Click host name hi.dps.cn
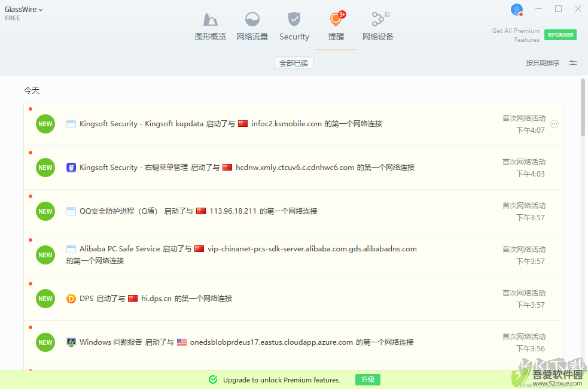 (156, 299)
